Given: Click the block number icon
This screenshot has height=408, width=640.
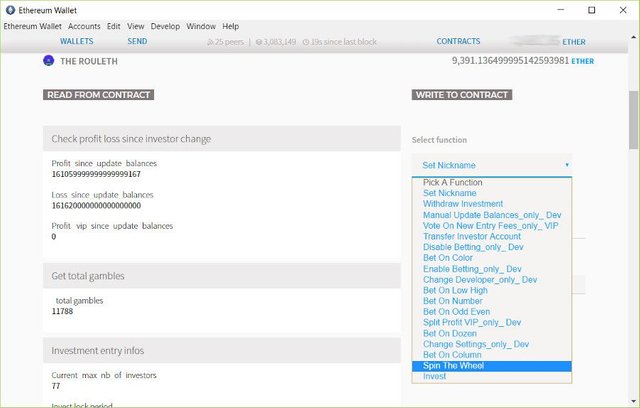Looking at the screenshot, I should tap(259, 42).
